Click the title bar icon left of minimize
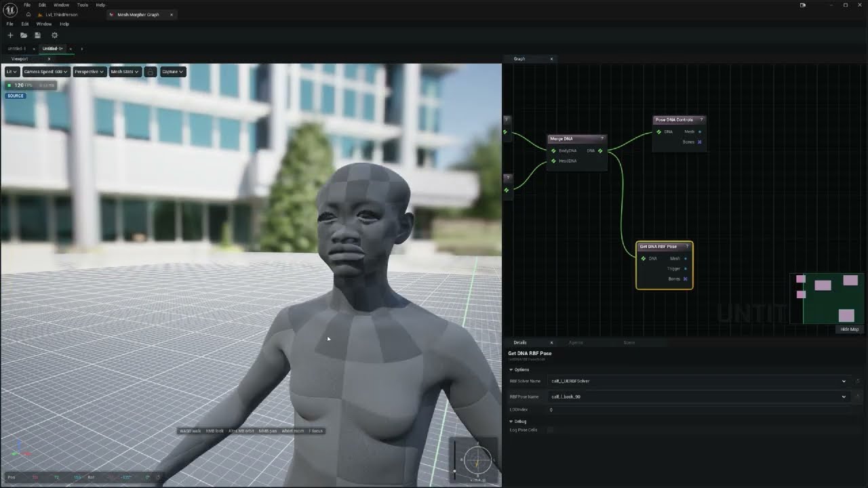The width and height of the screenshot is (868, 488). [x=802, y=5]
